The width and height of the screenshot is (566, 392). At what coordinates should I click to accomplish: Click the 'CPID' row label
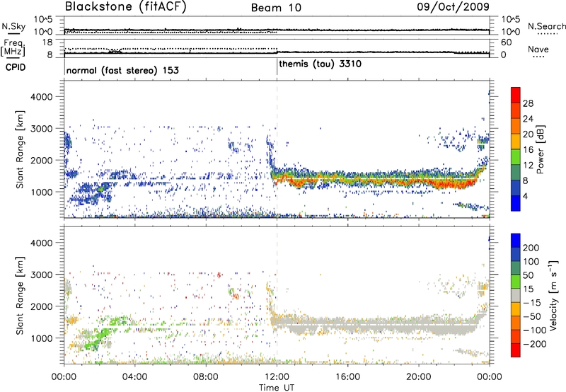[16, 67]
